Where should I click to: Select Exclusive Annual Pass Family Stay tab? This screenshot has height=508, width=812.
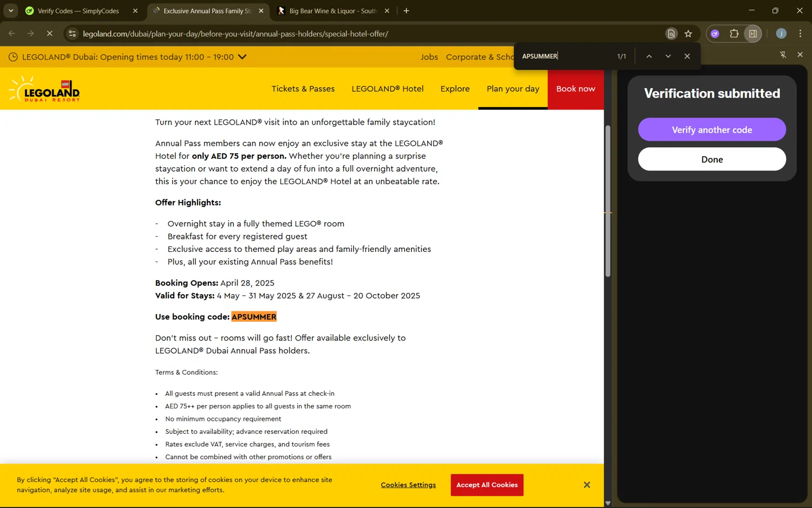pyautogui.click(x=208, y=11)
